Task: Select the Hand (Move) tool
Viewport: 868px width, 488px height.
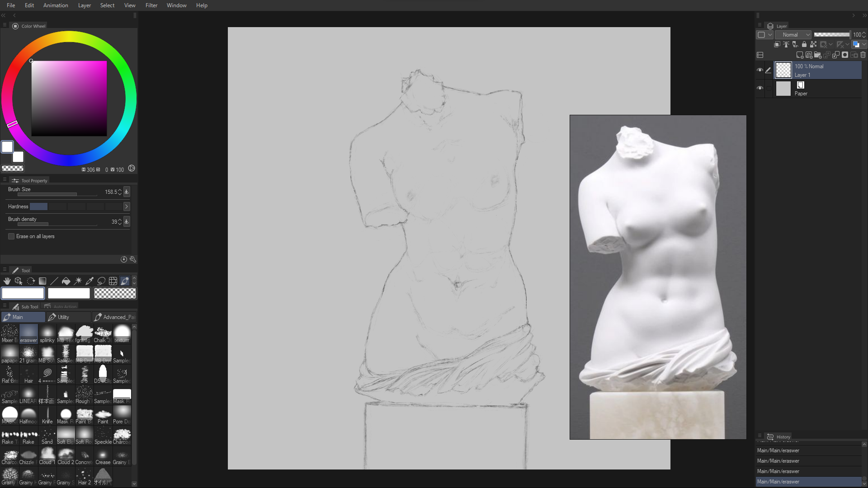Action: point(7,281)
